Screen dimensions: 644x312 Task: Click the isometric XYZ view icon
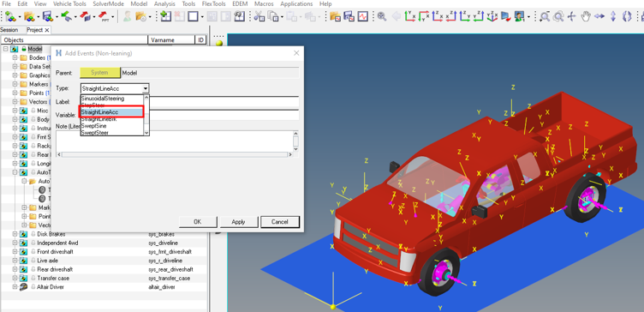492,16
